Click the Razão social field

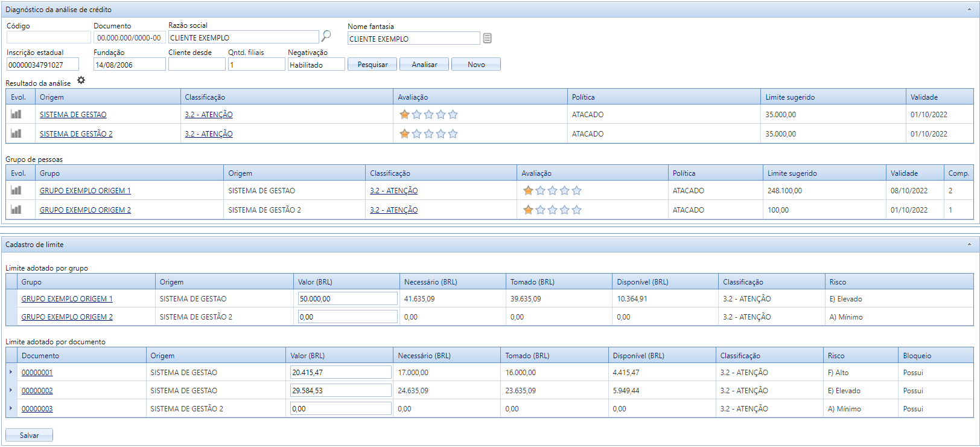pyautogui.click(x=244, y=37)
